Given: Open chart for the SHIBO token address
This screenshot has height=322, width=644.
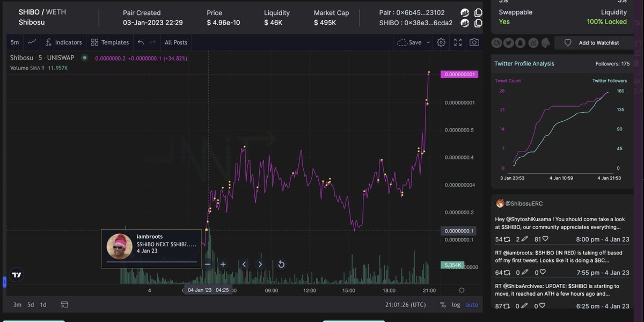Looking at the screenshot, I should pos(465,23).
